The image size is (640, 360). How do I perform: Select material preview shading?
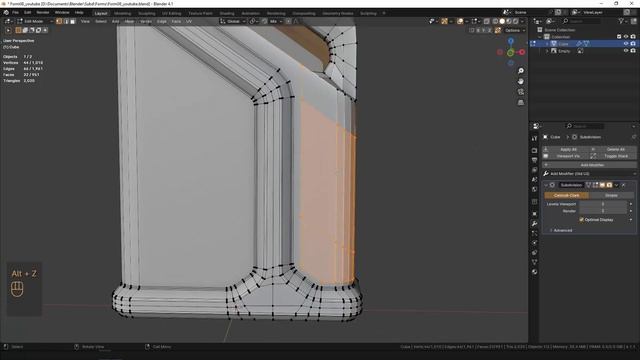coord(509,21)
